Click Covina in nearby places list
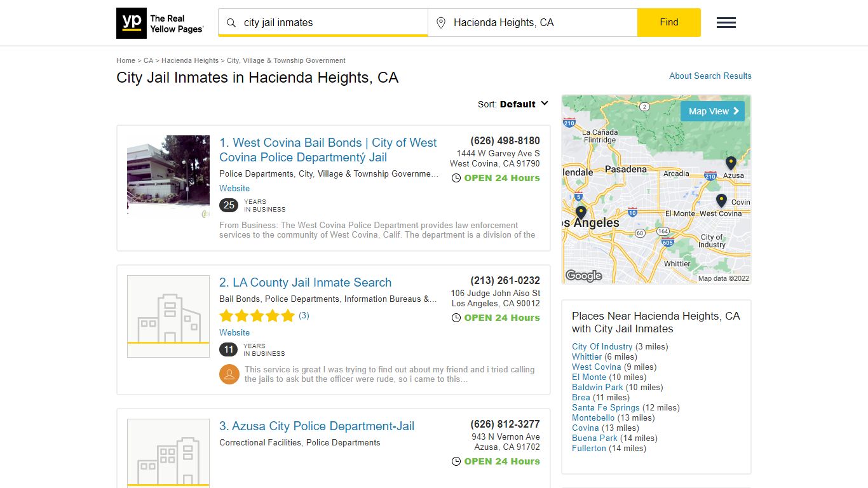Screen dimensions: 868x488 coord(585,428)
